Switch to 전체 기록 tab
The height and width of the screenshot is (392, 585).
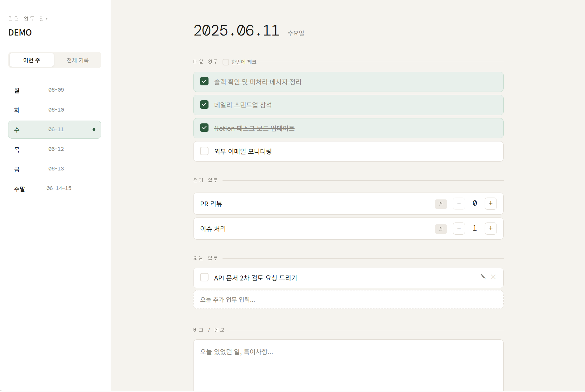78,60
